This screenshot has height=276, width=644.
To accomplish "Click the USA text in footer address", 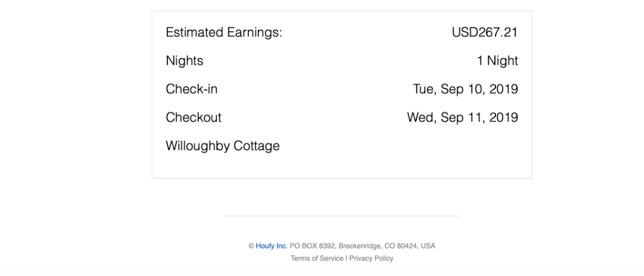I will (x=428, y=246).
